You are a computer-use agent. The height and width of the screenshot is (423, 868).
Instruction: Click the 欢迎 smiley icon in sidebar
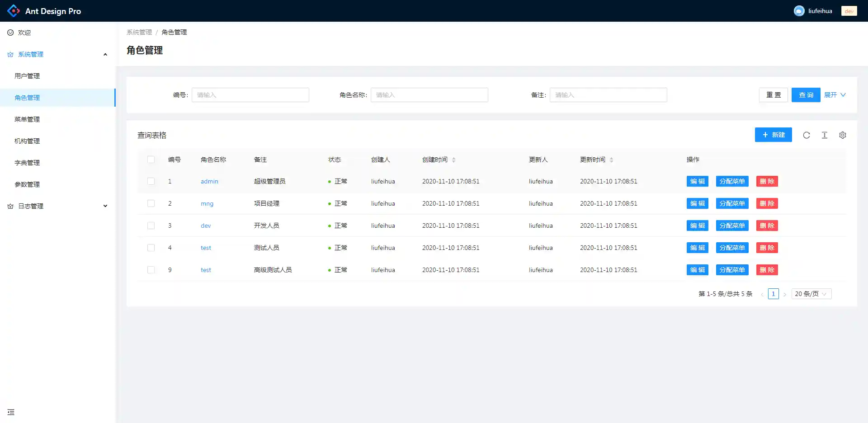tap(10, 32)
